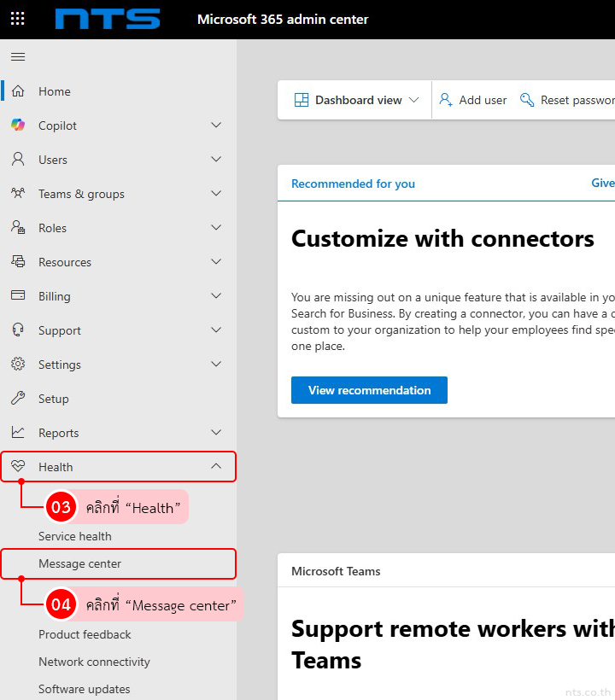Click the Setup wrench icon

coord(18,399)
